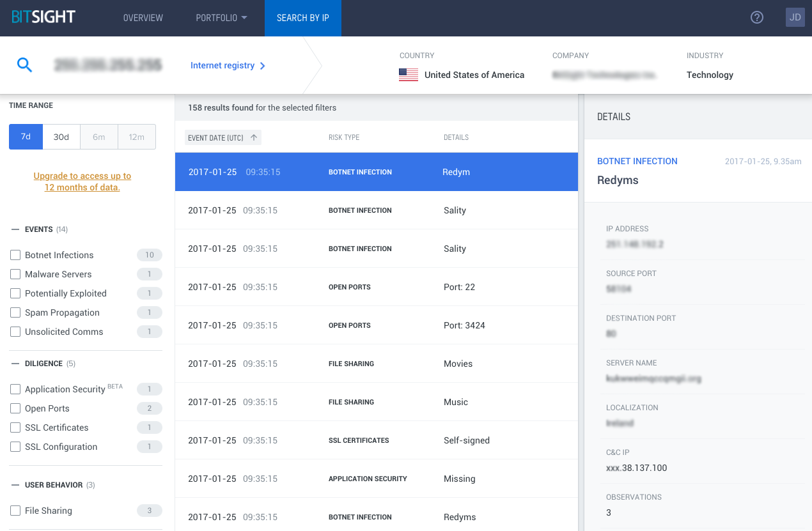Image resolution: width=812 pixels, height=531 pixels.
Task: Select the Redyms botnet infection row
Action: coord(377,514)
